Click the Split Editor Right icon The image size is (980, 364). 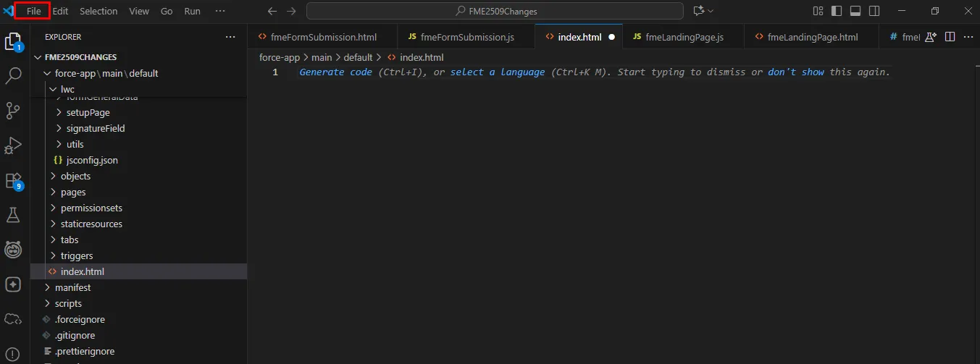pyautogui.click(x=950, y=37)
